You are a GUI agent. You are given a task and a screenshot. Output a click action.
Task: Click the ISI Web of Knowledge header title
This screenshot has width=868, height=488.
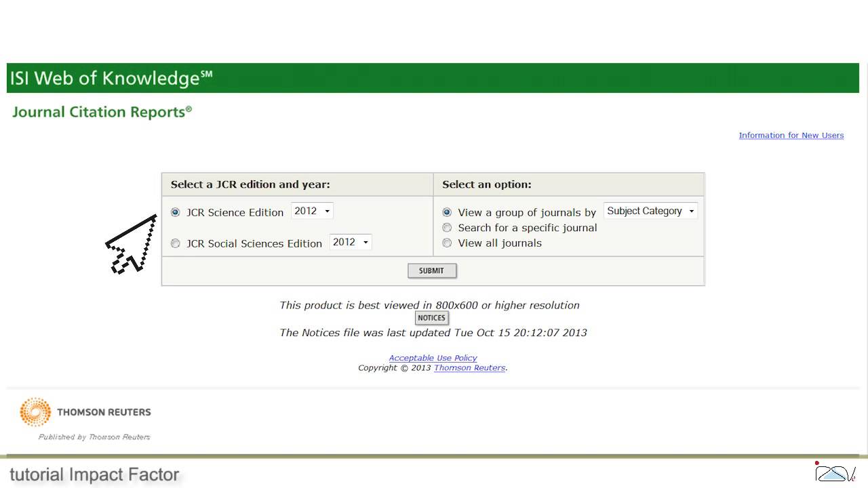click(x=111, y=78)
